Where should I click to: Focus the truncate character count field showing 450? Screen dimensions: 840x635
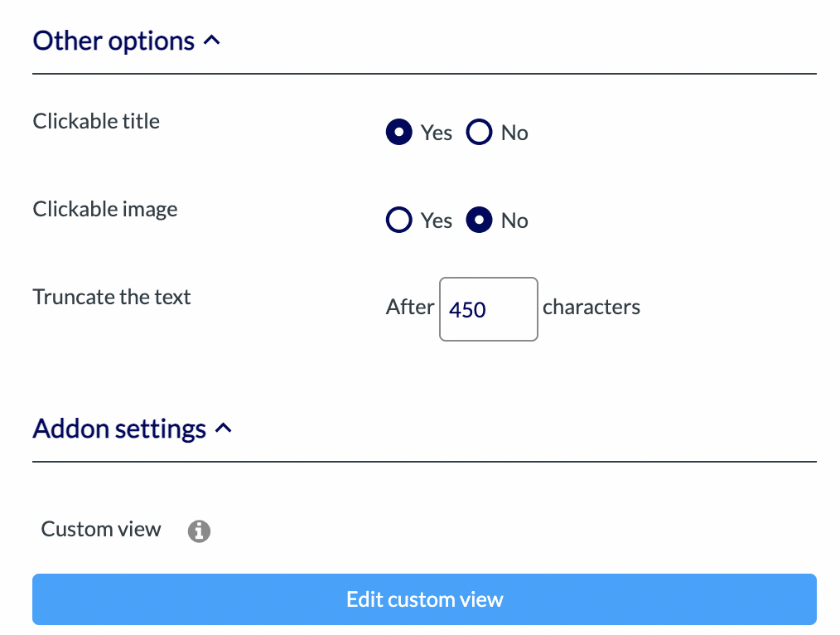point(488,309)
